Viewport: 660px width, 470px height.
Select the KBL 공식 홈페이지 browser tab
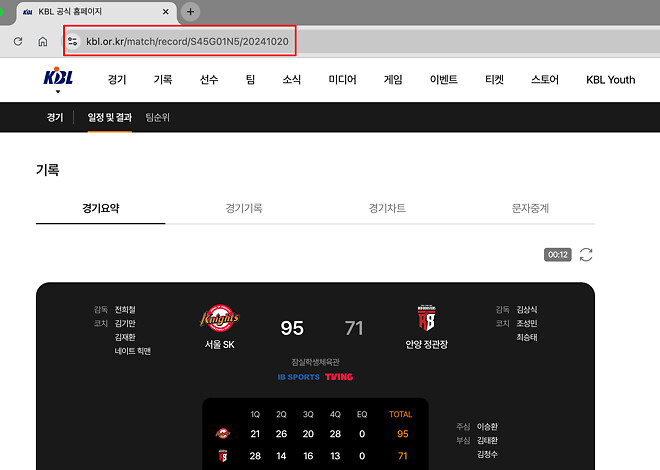click(96, 12)
